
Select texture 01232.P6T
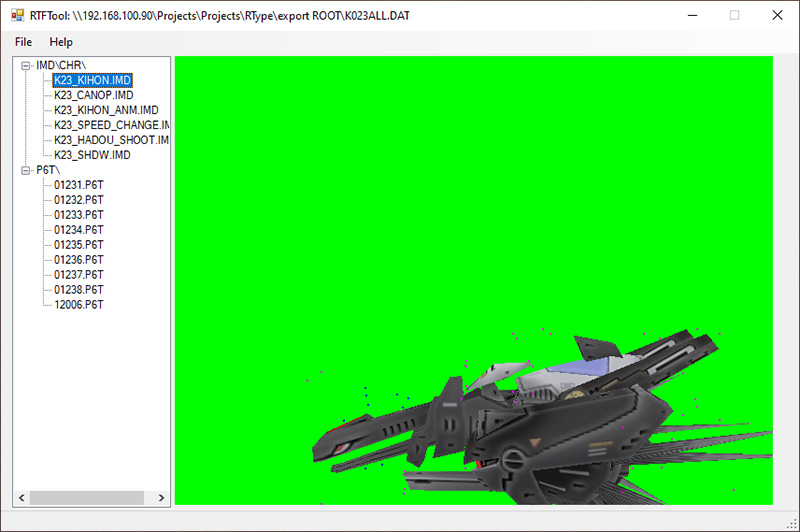click(79, 200)
